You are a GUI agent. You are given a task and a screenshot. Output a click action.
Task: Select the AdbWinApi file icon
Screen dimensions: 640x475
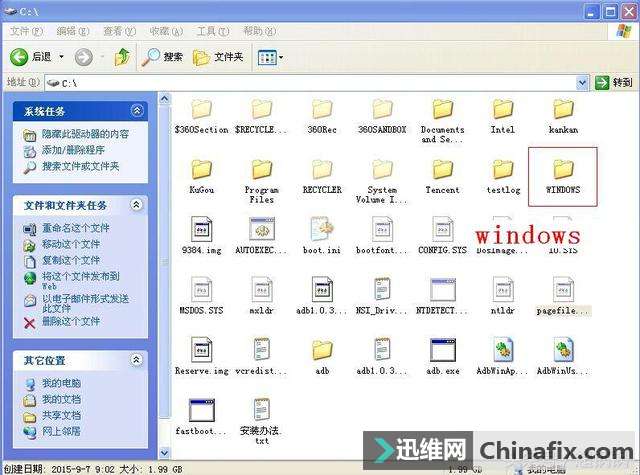[x=503, y=350]
